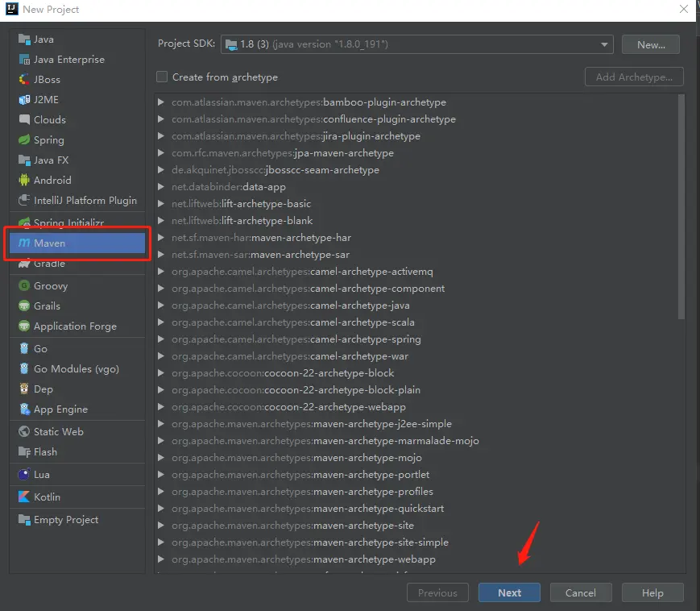Open Help for New Project
Screen dimensions: 700x611
tap(652, 592)
